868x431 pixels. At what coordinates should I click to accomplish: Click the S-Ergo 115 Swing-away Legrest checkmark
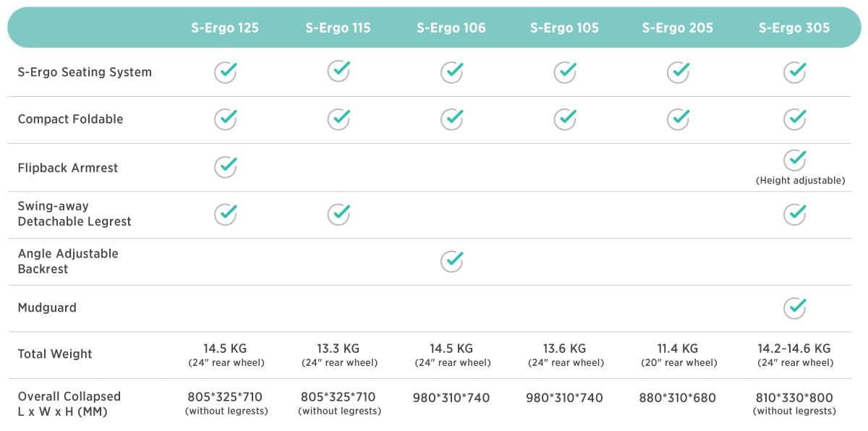click(339, 214)
